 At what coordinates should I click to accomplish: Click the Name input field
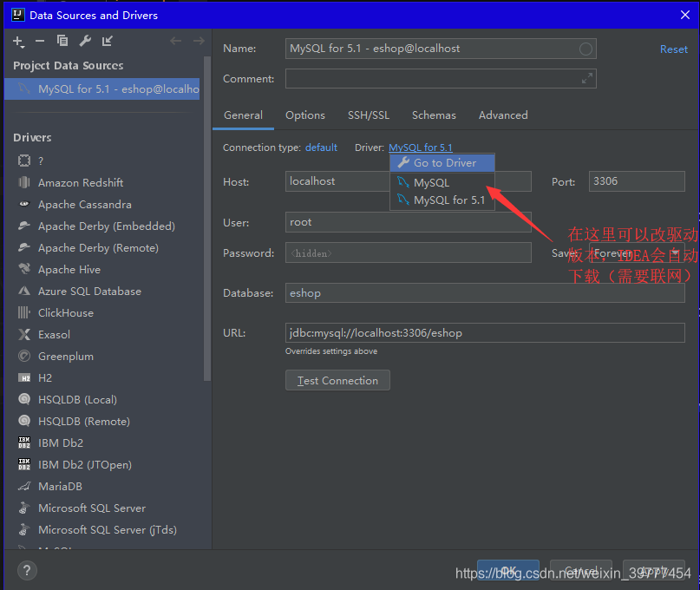tap(441, 49)
